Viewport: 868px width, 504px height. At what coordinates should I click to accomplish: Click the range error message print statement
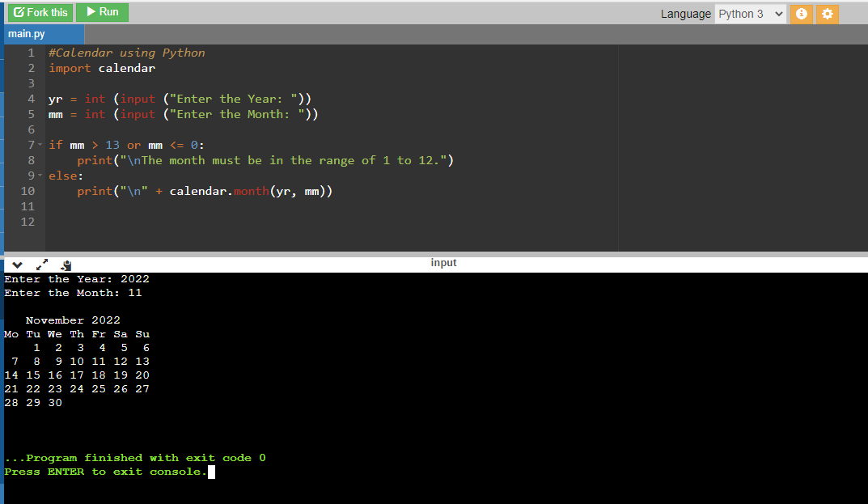click(x=265, y=161)
